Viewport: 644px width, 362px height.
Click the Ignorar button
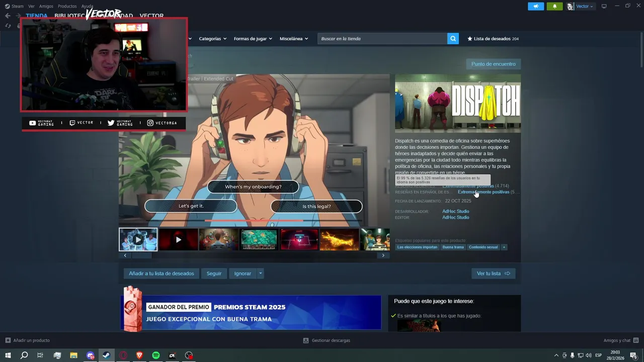click(243, 274)
